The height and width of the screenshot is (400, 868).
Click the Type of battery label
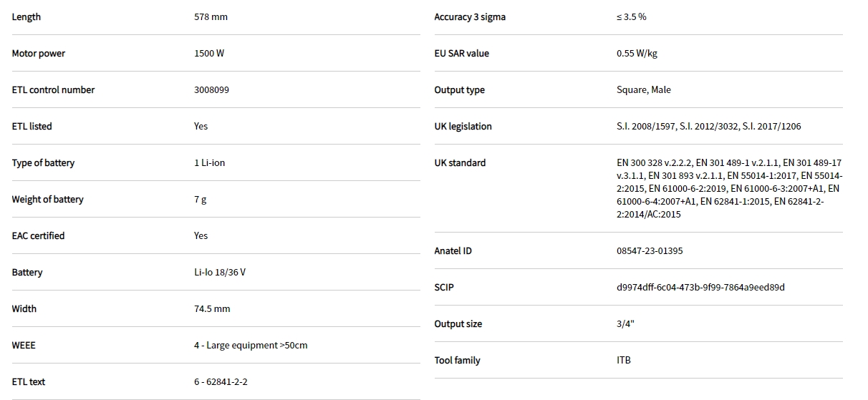pos(43,163)
